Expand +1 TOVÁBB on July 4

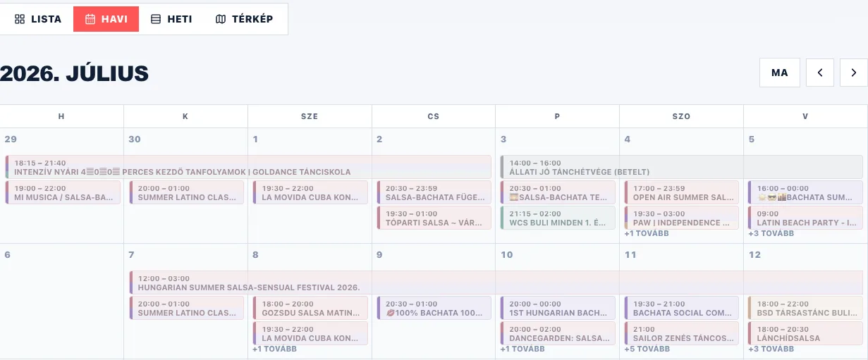click(647, 233)
